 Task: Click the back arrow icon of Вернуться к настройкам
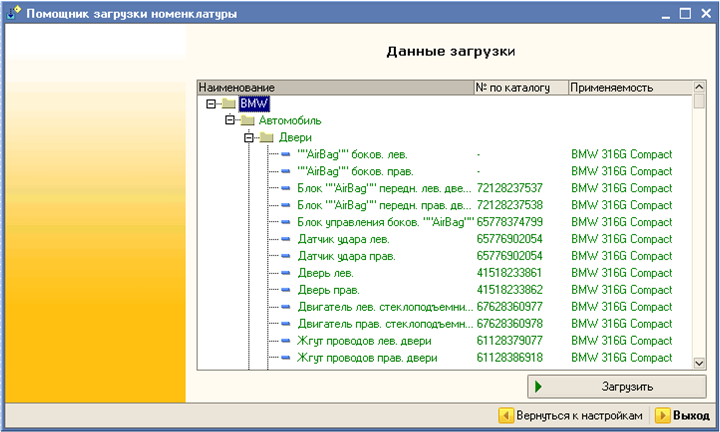506,415
